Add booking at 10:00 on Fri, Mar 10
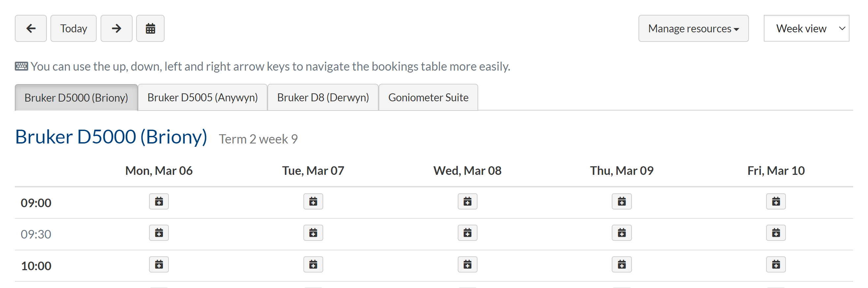 pos(776,264)
